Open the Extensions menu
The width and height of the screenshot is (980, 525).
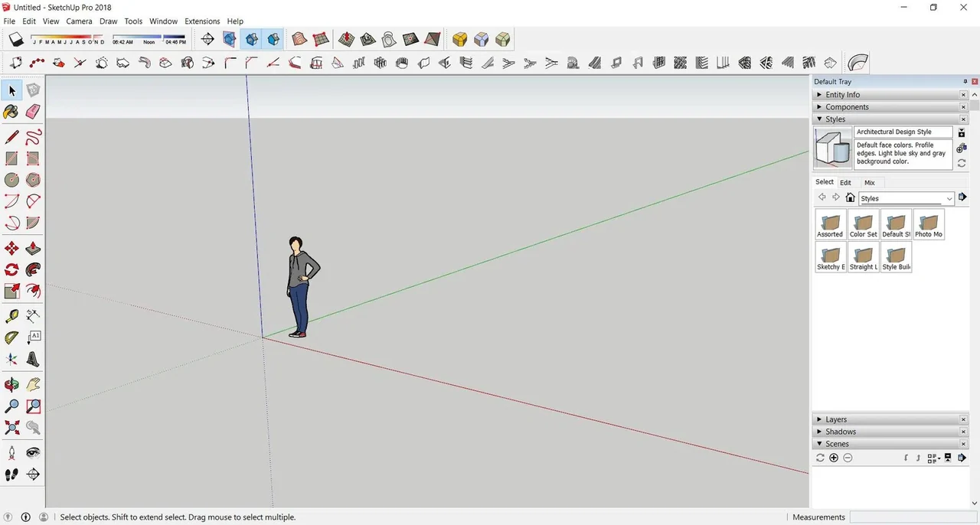click(202, 21)
